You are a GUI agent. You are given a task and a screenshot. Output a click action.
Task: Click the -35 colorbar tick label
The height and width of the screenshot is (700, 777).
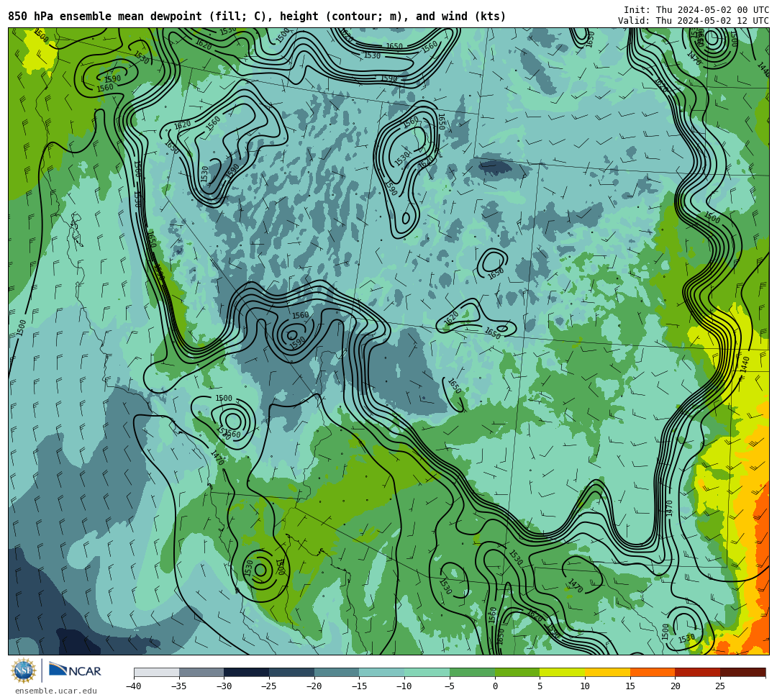tap(178, 686)
